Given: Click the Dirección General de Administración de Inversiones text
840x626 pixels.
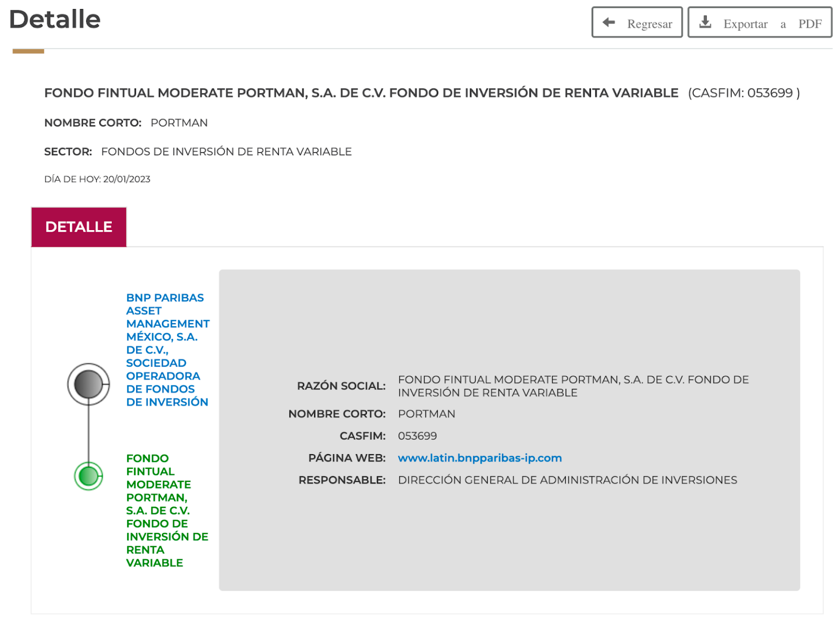Looking at the screenshot, I should click(x=568, y=480).
